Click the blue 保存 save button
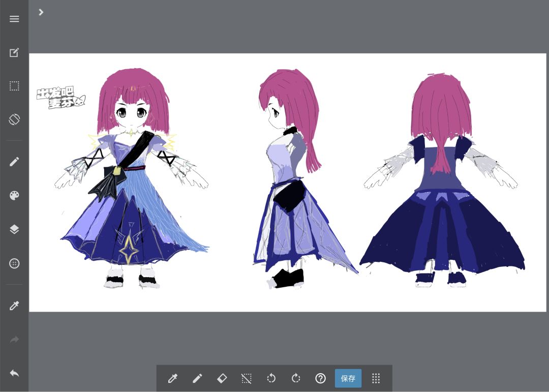549x392 pixels. pos(348,378)
